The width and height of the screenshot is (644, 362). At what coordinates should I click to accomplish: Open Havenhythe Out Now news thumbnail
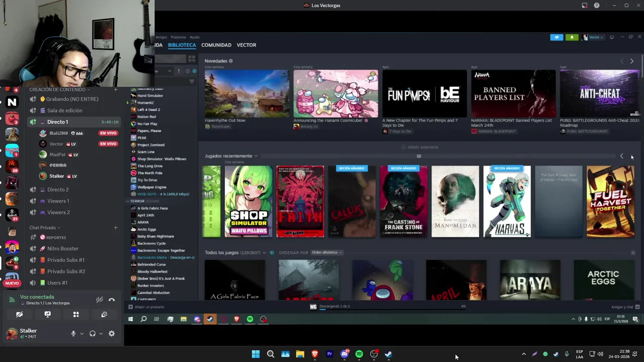click(x=247, y=94)
